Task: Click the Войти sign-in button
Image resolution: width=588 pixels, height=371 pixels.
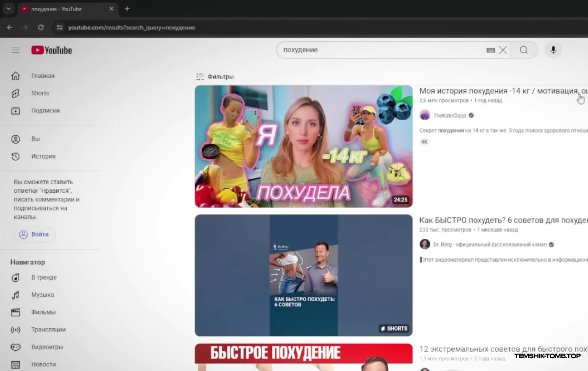Action: pyautogui.click(x=34, y=234)
